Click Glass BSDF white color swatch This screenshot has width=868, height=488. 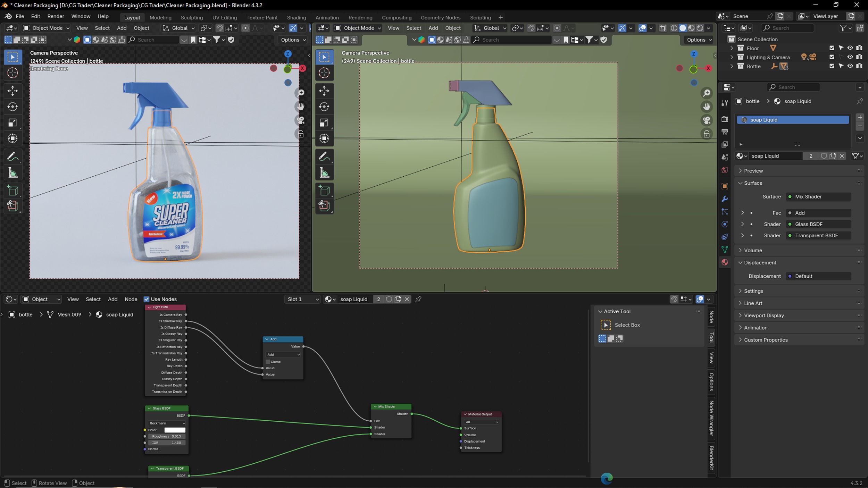point(175,430)
